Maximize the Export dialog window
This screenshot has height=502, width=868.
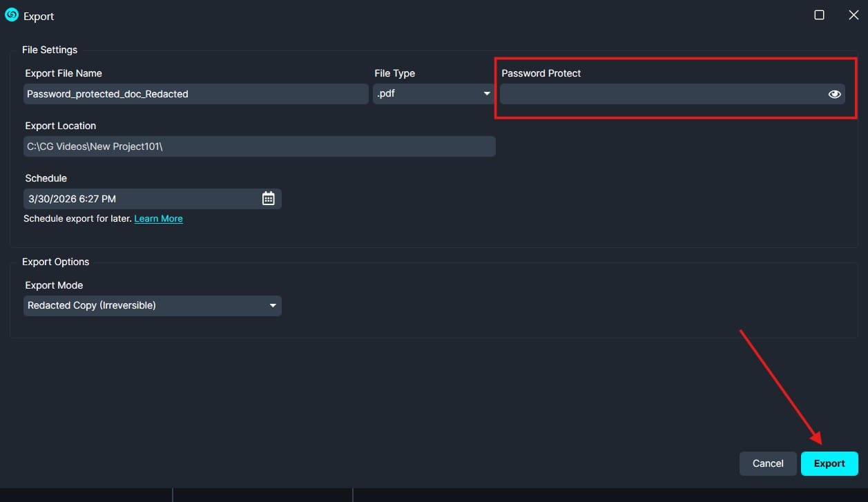tap(819, 15)
